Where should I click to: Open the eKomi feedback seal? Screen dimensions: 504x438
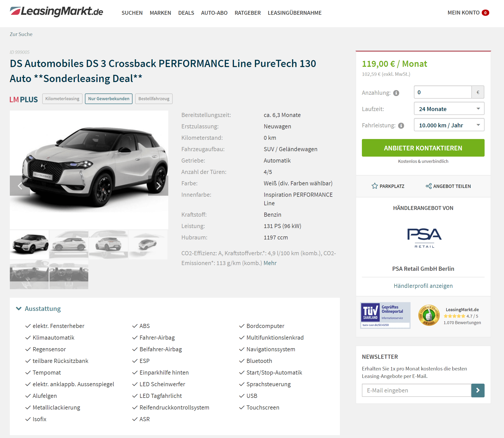429,315
